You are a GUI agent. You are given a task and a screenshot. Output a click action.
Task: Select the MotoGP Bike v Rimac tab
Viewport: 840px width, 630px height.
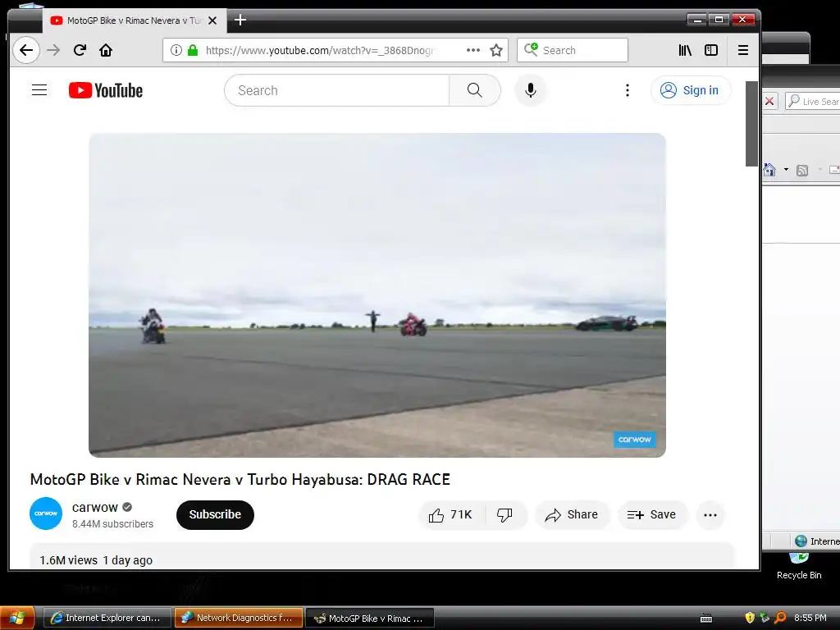click(134, 21)
